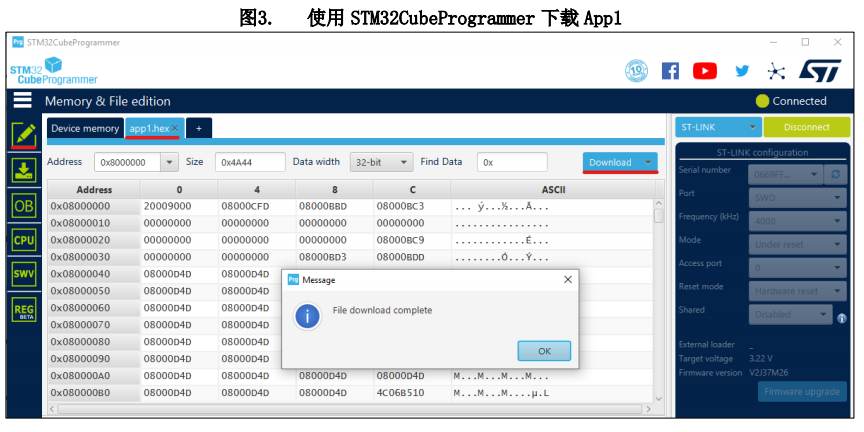Open the CPU panel icon
864x432 pixels.
point(24,240)
